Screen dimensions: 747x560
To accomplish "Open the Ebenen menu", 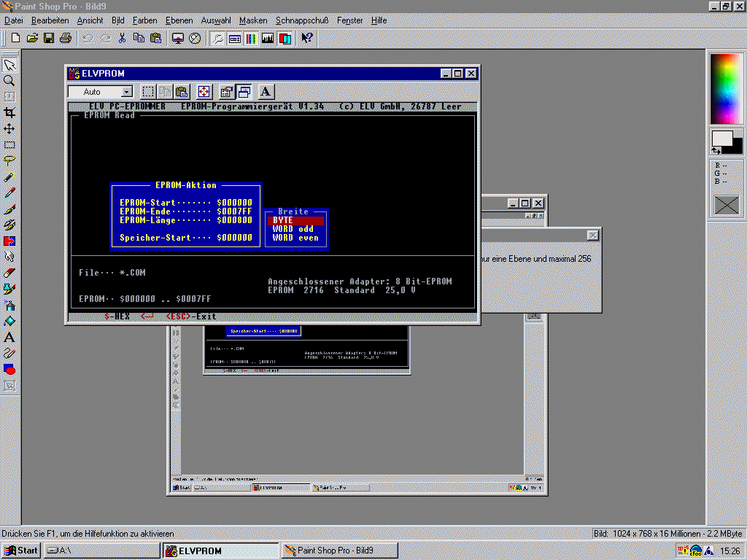I will point(179,20).
